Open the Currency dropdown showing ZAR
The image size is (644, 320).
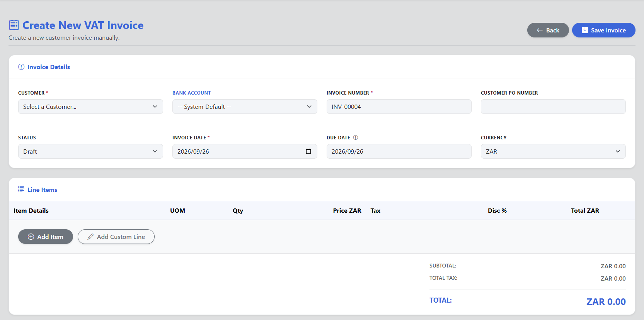coord(553,151)
